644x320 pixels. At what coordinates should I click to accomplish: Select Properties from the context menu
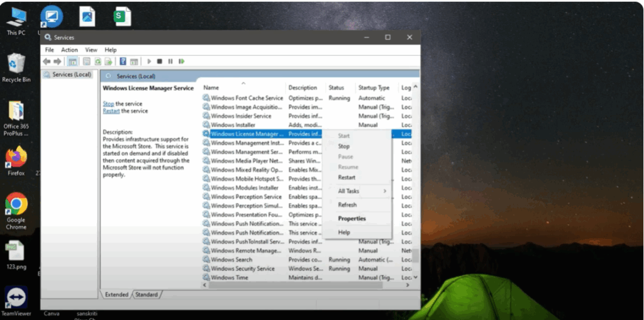coord(352,219)
